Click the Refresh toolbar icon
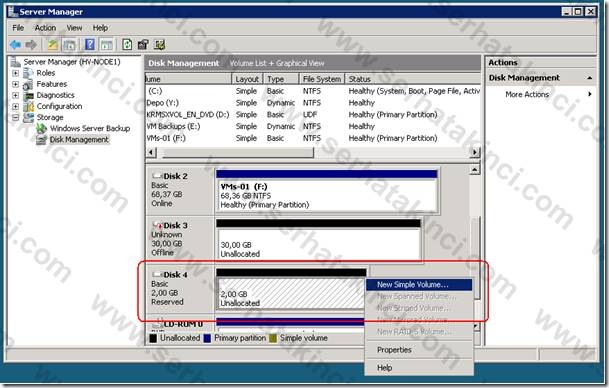This screenshot has height=388, width=609. tap(127, 44)
